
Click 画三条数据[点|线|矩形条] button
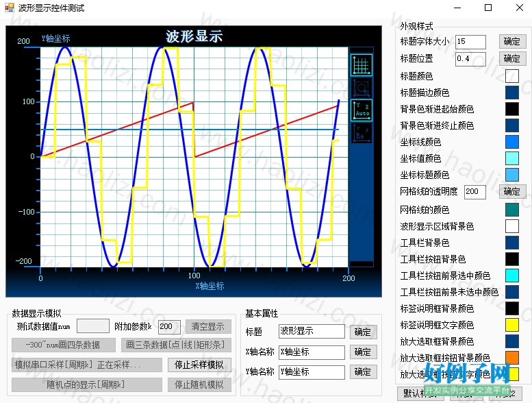coord(176,345)
